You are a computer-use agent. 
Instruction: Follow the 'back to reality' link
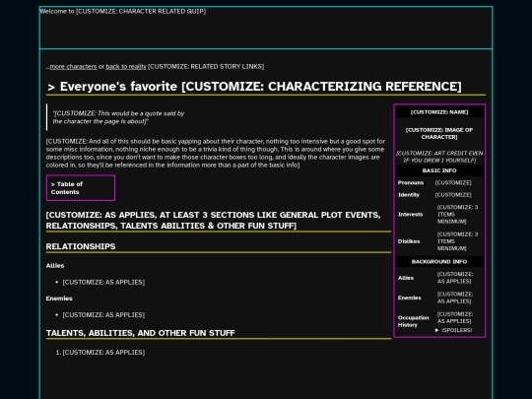(x=126, y=67)
